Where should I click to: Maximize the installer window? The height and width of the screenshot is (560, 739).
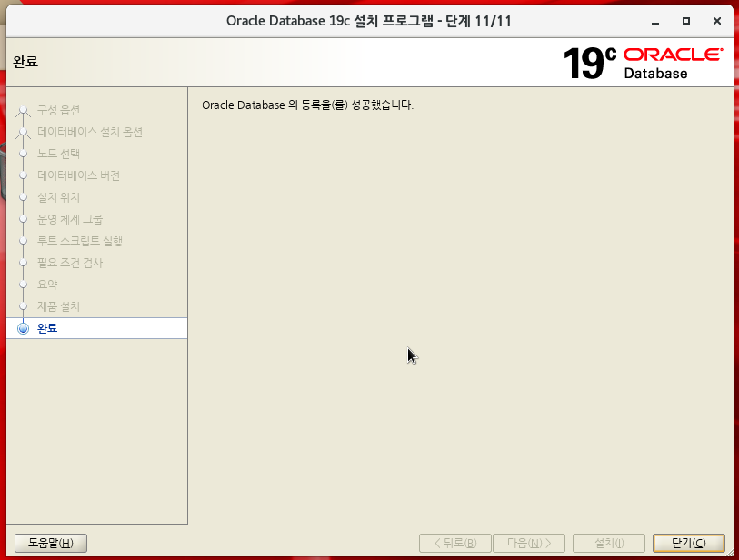686,21
